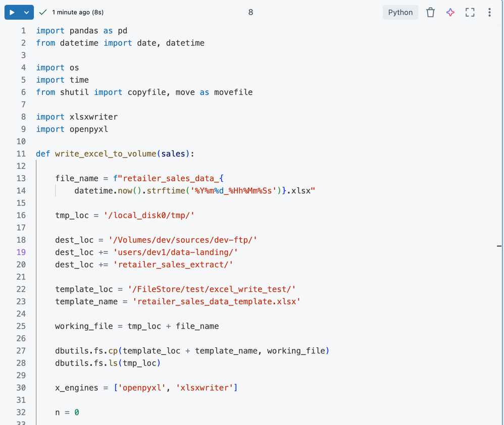
Task: Click the 'n = 0' line
Action: pyautogui.click(x=67, y=412)
